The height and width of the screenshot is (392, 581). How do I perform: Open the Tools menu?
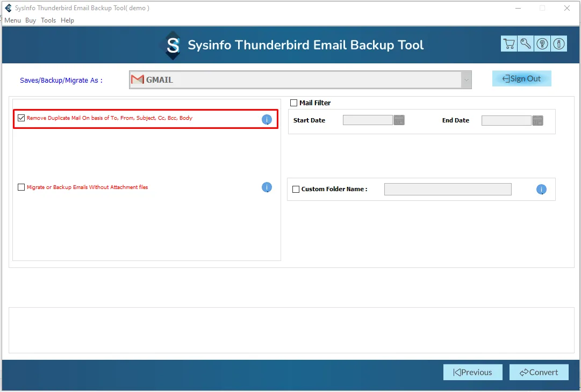48,20
